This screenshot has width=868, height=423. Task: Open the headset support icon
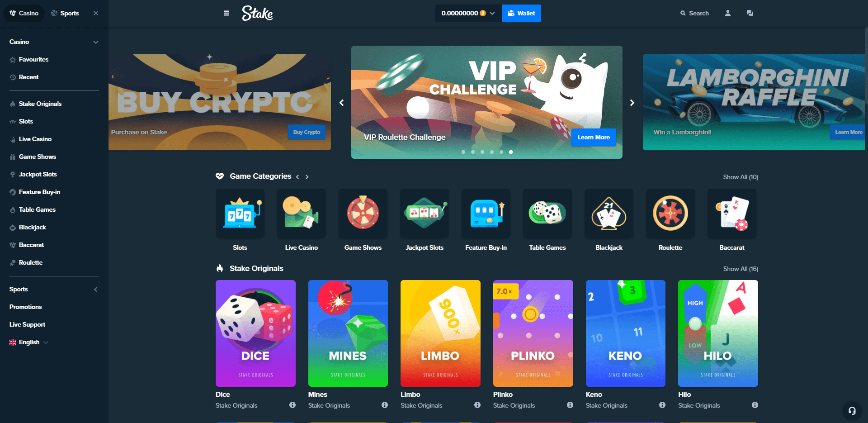click(852, 411)
